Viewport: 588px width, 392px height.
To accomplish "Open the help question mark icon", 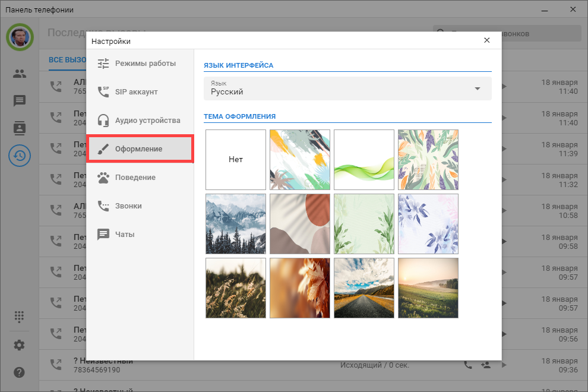I will tap(20, 372).
